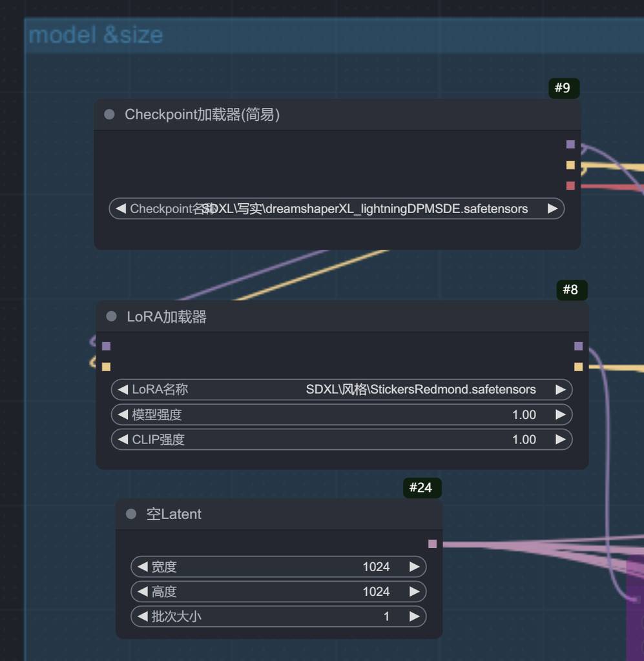Click the yellow CLIP output port on LoRA加载器
This screenshot has height=661, width=644.
[578, 367]
